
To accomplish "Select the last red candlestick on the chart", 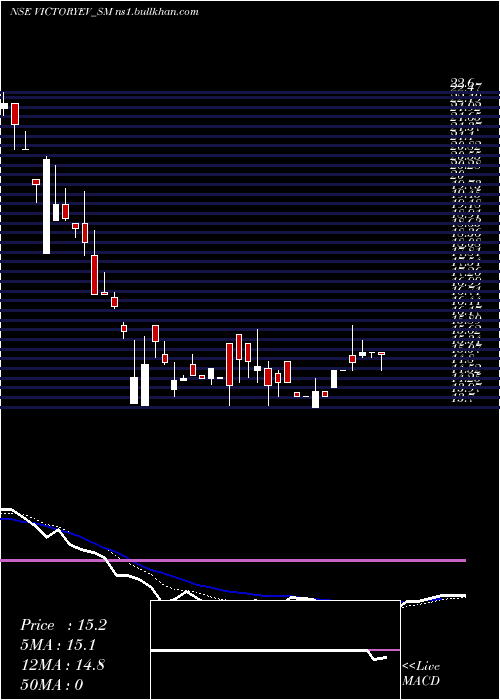I will tap(381, 354).
